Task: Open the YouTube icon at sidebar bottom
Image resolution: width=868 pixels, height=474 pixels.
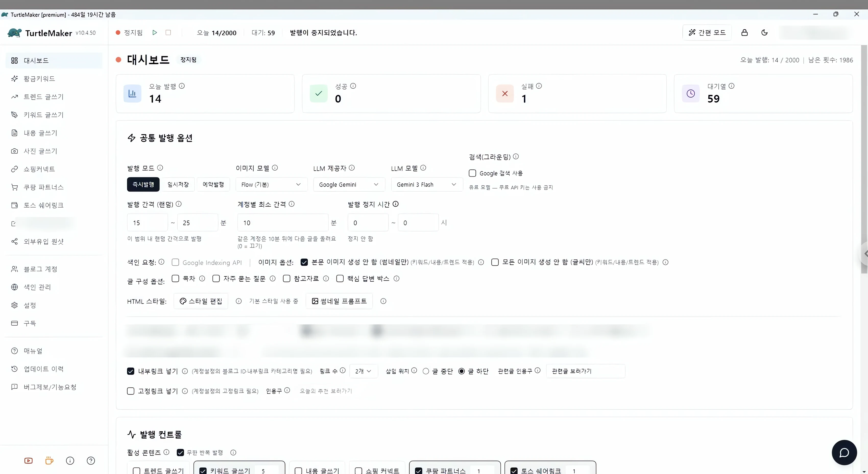Action: coord(29,460)
